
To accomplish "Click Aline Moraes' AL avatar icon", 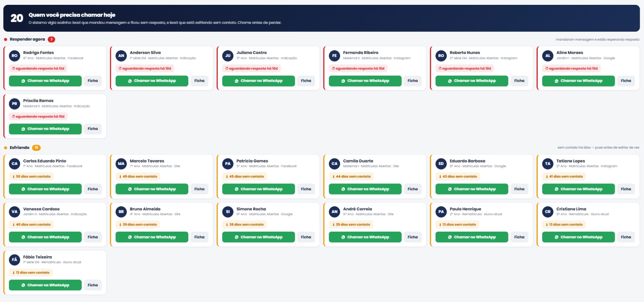I will tap(548, 55).
